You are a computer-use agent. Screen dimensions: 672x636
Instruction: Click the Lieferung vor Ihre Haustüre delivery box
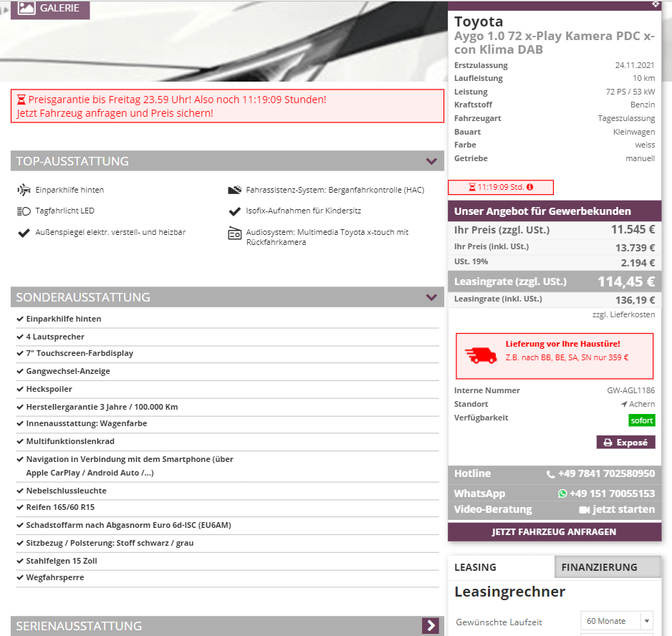(x=555, y=356)
